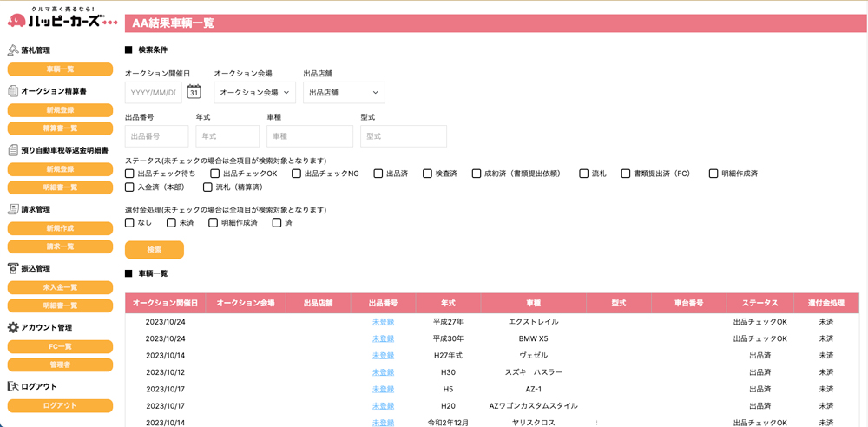Click the 車種 search input field
Screen dimensions: 868x427
click(x=309, y=136)
